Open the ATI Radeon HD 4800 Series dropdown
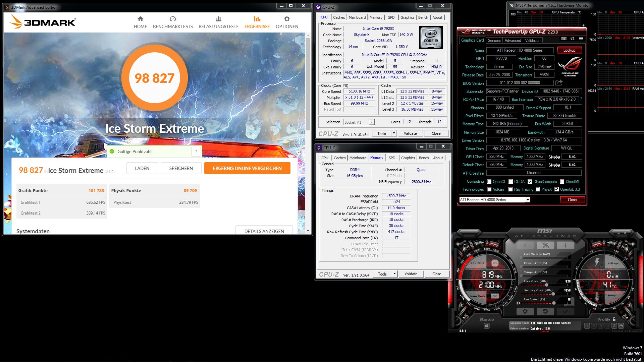This screenshot has height=362, width=644. [x=494, y=200]
